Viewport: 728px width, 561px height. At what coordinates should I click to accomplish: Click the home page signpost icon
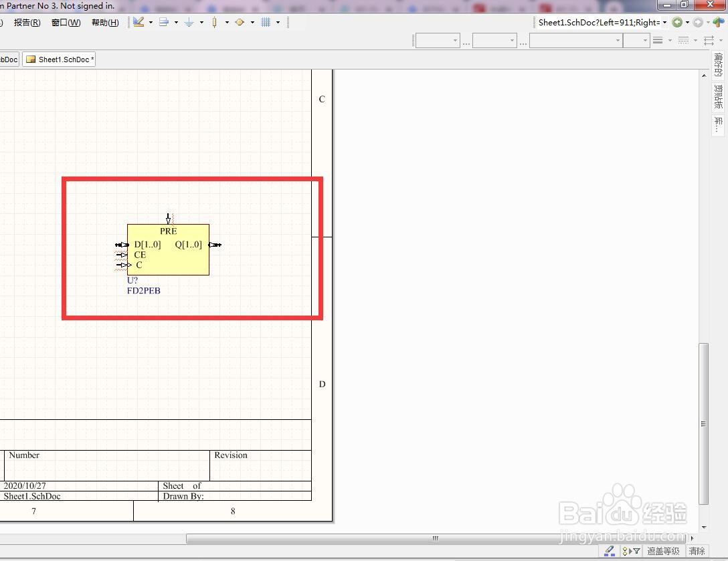718,22
